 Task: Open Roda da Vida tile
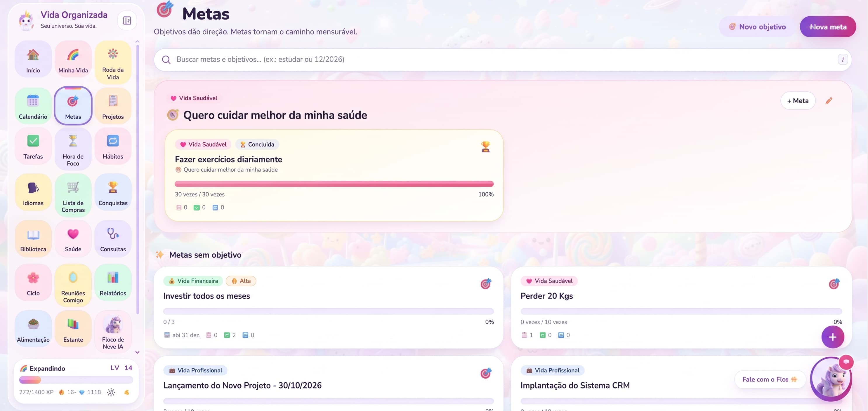click(x=113, y=62)
